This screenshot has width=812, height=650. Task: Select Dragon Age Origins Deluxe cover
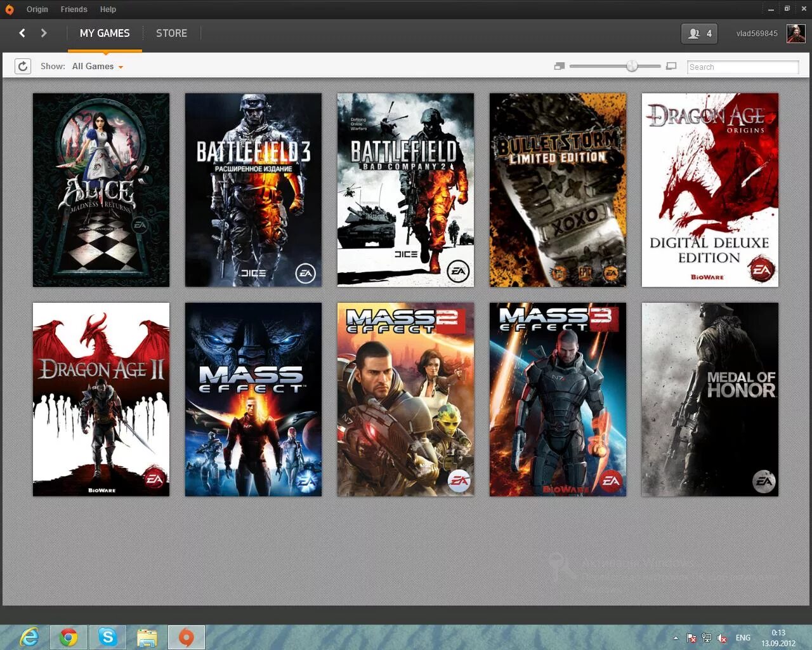point(710,190)
